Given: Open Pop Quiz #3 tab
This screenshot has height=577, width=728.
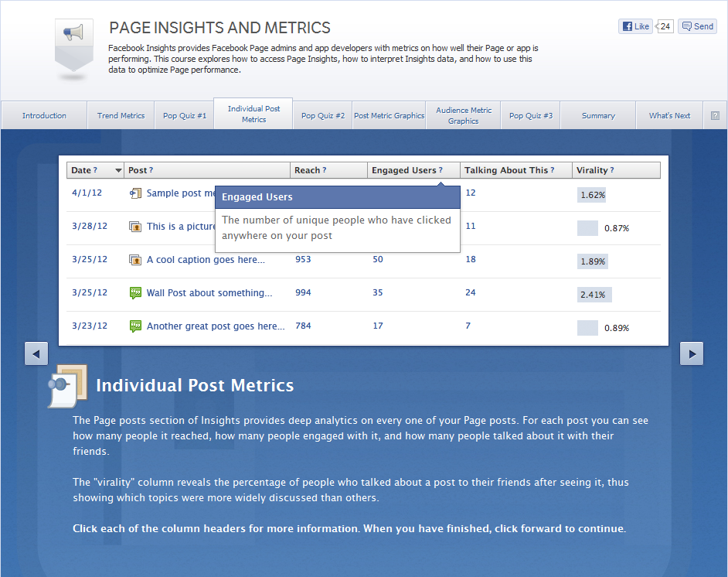Looking at the screenshot, I should point(531,116).
